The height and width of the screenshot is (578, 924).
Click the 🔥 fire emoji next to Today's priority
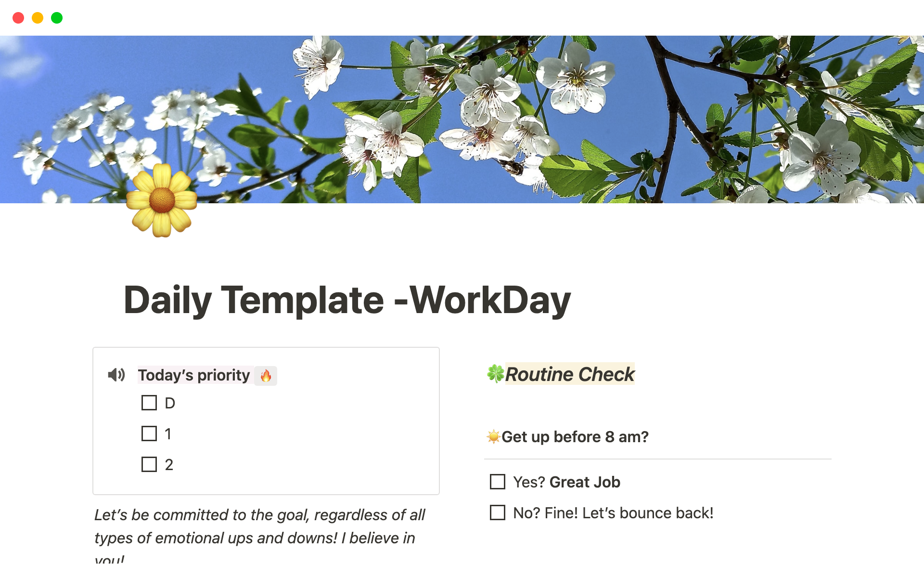coord(265,375)
